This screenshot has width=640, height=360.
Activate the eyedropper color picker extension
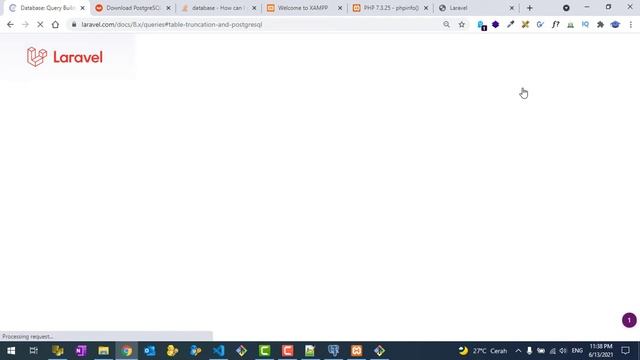click(x=510, y=24)
